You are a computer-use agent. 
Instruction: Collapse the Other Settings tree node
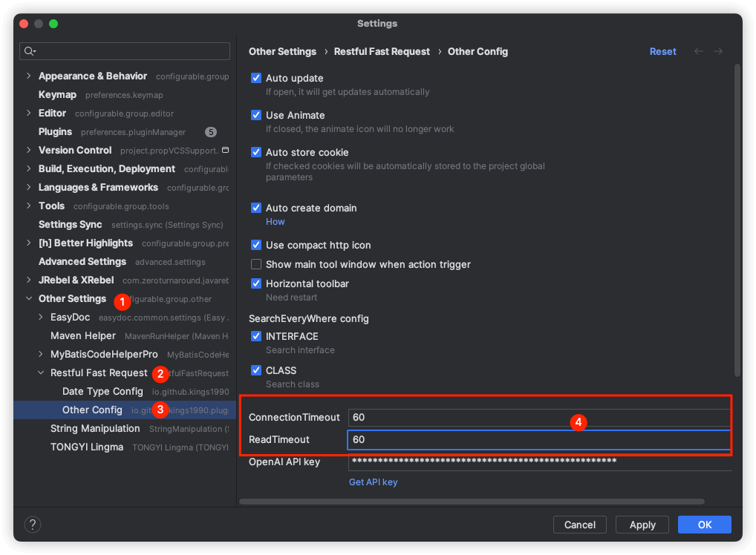[29, 298]
